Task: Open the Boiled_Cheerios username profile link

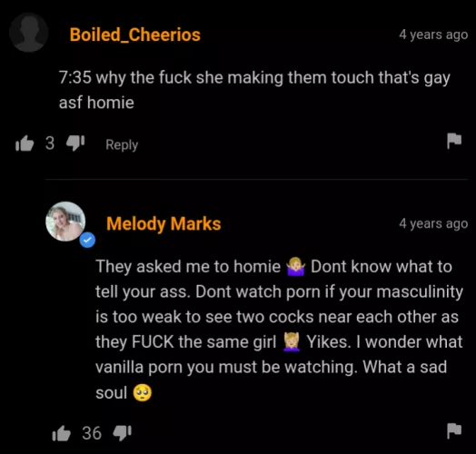Action: [135, 35]
